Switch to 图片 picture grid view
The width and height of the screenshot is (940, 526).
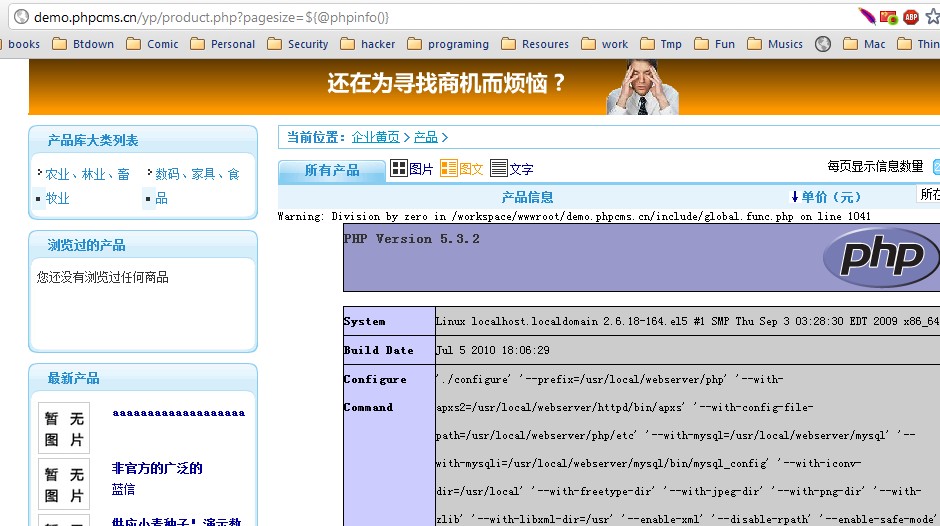point(411,169)
